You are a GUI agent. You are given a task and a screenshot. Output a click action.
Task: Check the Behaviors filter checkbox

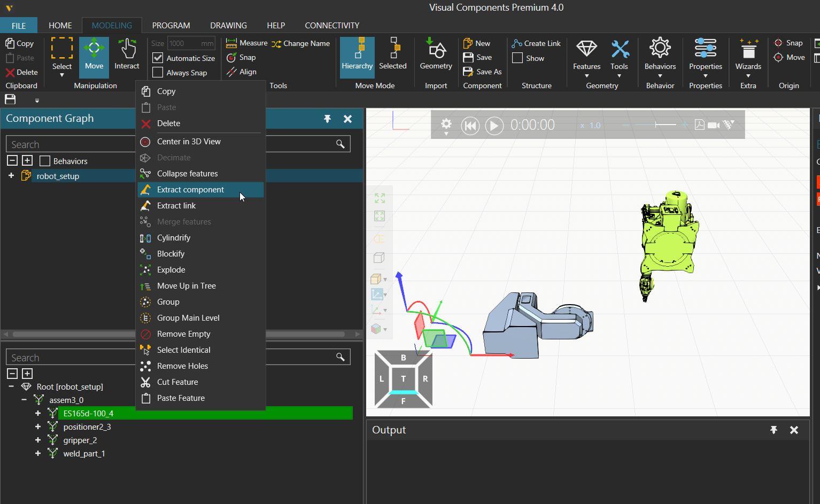click(x=45, y=161)
